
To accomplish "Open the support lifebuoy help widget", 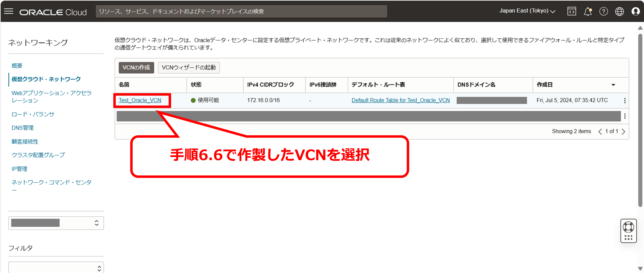I will point(628,227).
